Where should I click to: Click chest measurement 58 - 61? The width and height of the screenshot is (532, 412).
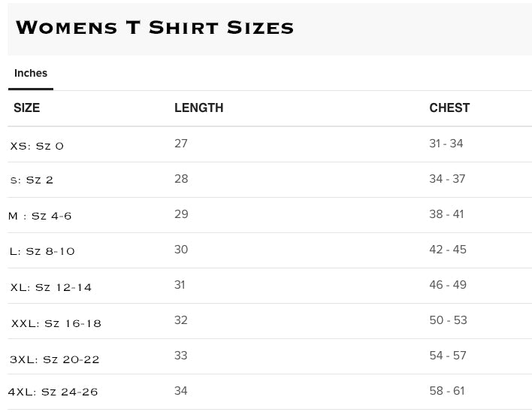pyautogui.click(x=448, y=391)
